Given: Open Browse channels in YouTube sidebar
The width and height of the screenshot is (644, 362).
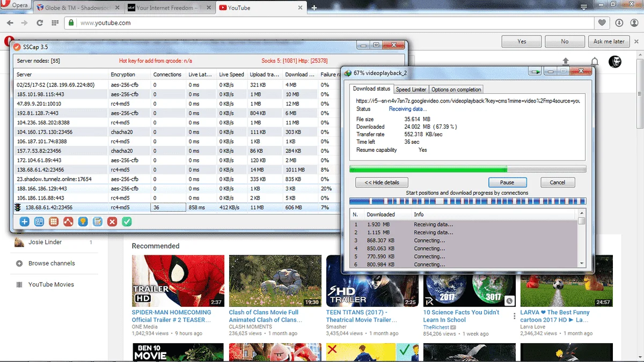Looking at the screenshot, I should click(52, 263).
